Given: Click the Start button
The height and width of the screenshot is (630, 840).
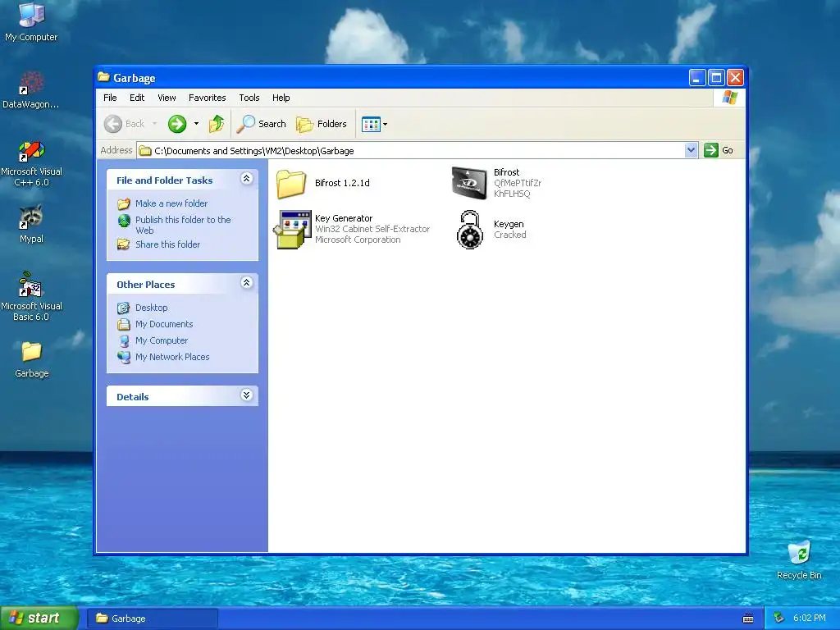Looking at the screenshot, I should (x=39, y=619).
